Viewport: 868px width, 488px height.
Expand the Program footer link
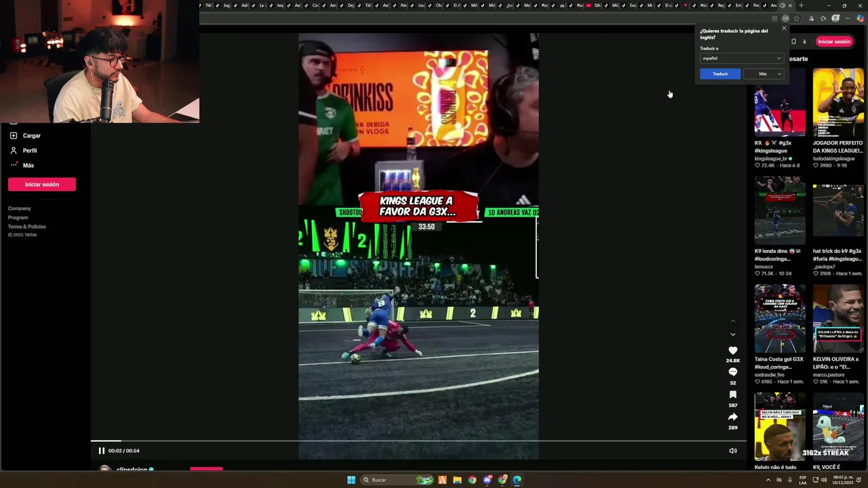tap(18, 218)
